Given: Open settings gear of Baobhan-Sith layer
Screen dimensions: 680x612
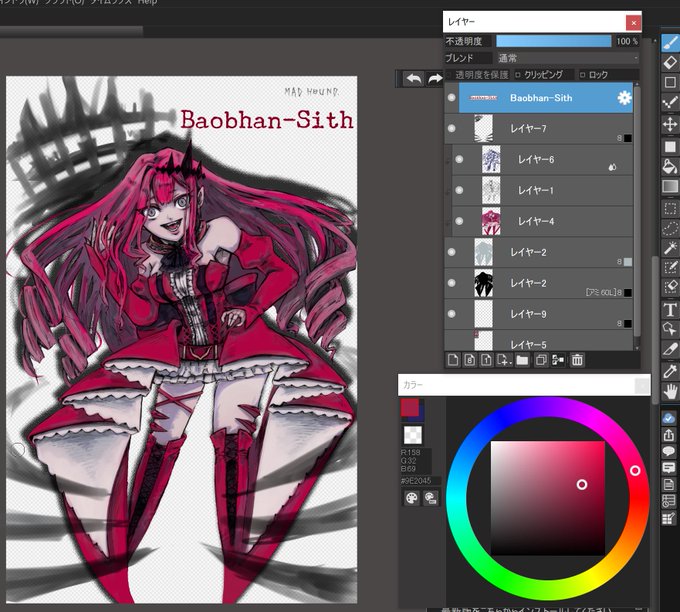Looking at the screenshot, I should (x=624, y=98).
